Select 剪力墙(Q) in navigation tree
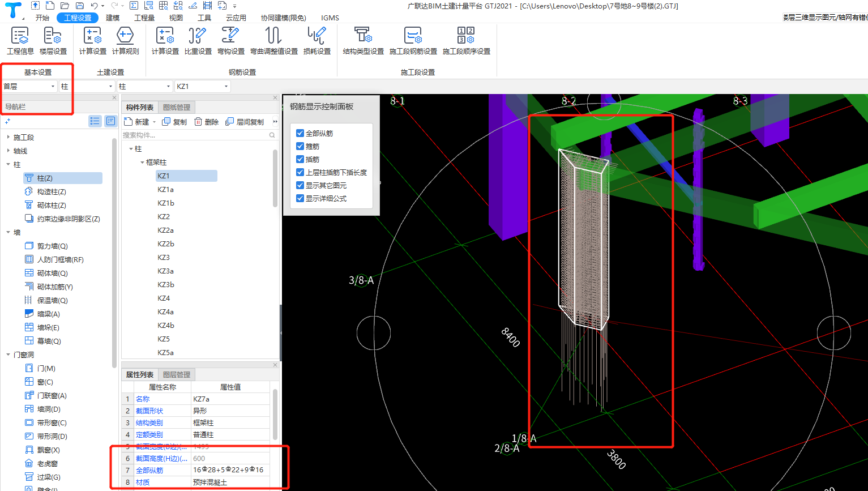Screen dimensions: 868x491 (x=46, y=246)
